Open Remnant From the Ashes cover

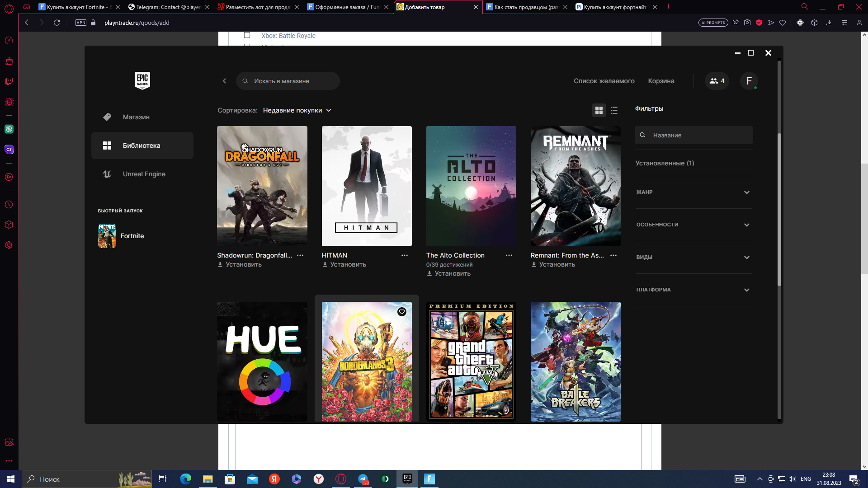click(x=576, y=186)
